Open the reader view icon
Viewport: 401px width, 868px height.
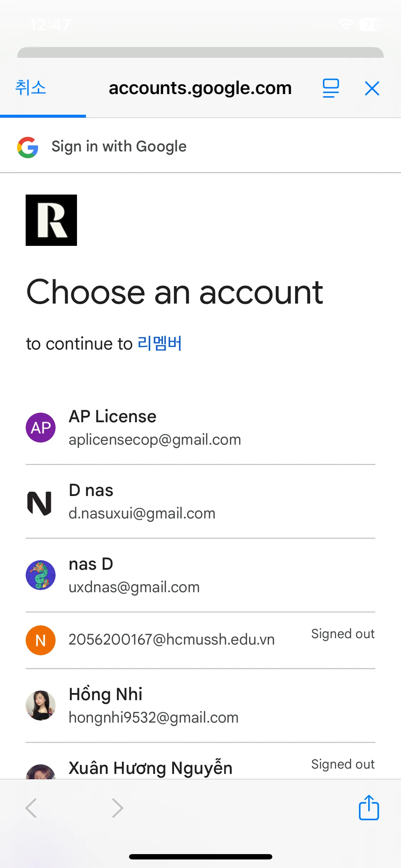pos(330,88)
